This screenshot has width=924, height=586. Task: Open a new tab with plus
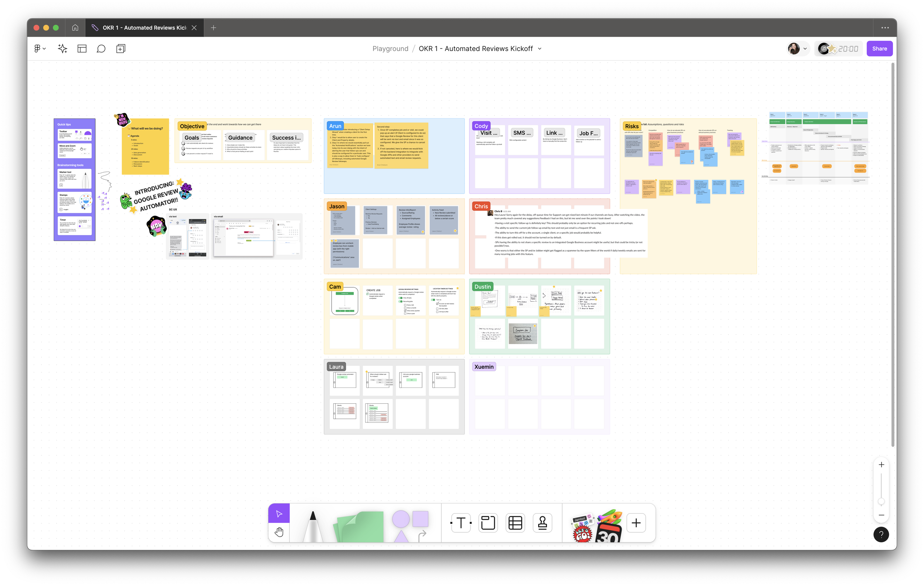point(214,28)
